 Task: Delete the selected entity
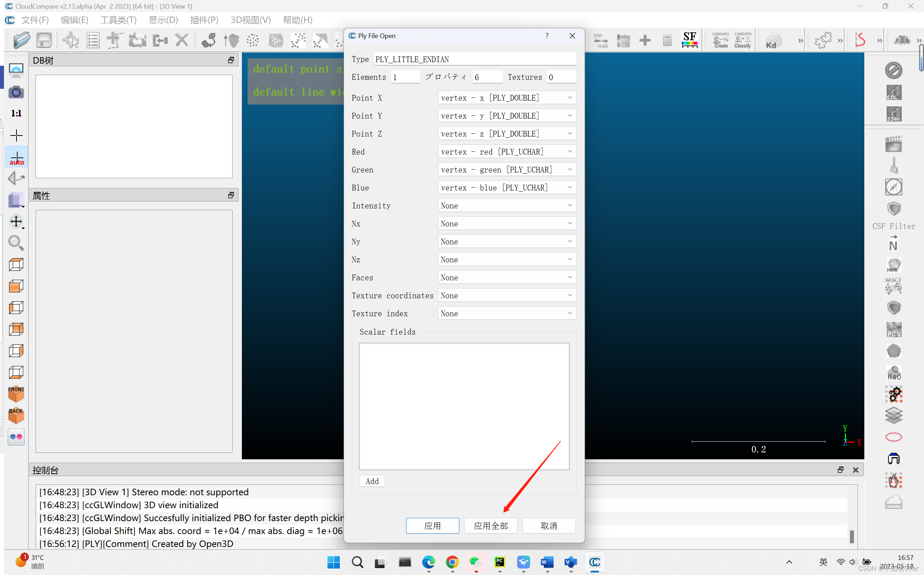(x=182, y=40)
